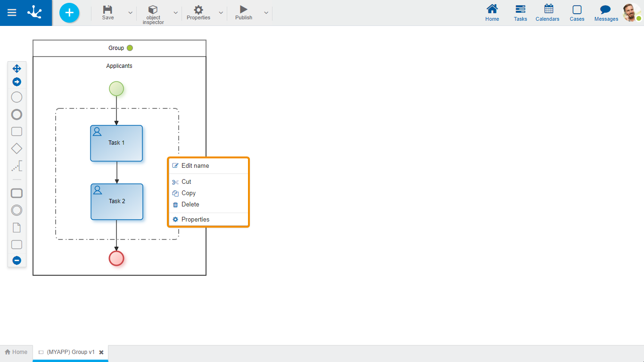644x362 pixels.
Task: Open the hamburger main menu
Action: [x=12, y=13]
